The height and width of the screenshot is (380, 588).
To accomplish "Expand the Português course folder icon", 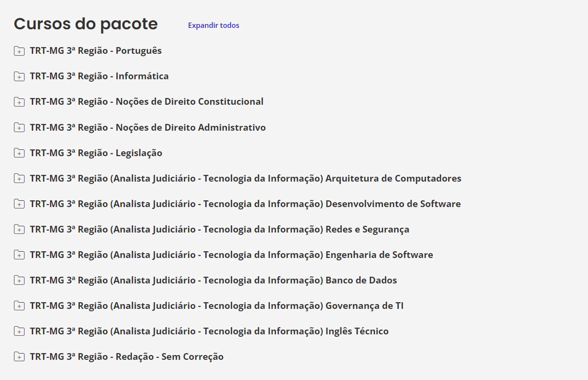I will 19,51.
